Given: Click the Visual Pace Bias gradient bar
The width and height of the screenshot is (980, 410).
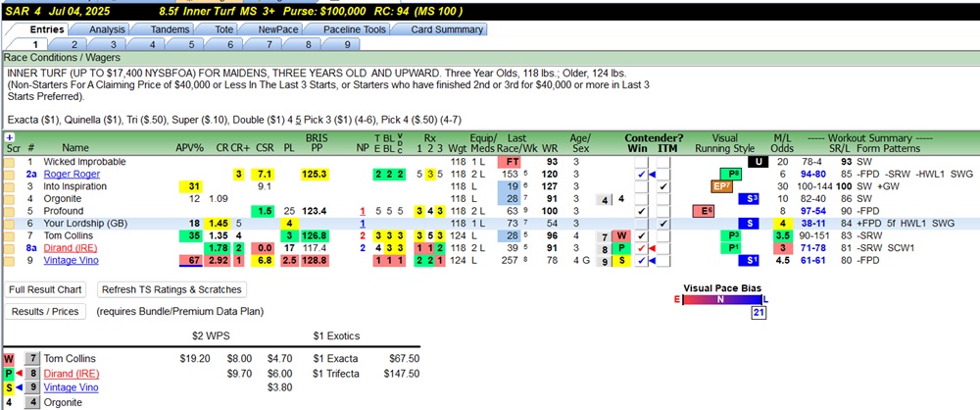Looking at the screenshot, I should (723, 300).
